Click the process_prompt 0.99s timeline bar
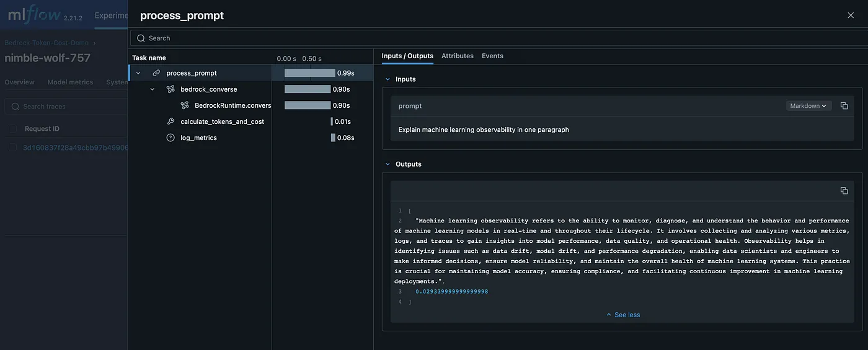The height and width of the screenshot is (350, 868). click(310, 73)
